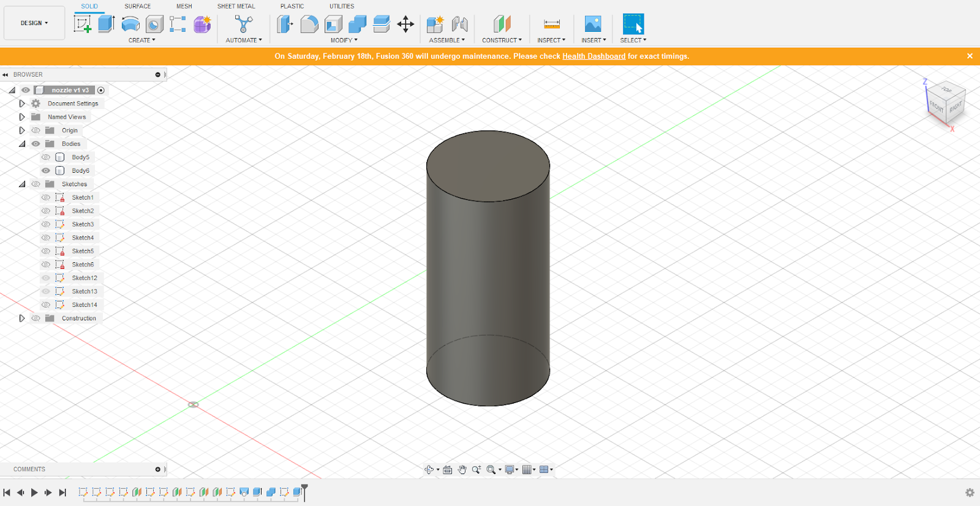The image size is (980, 506).
Task: Jump to timeline beginning
Action: coord(7,493)
